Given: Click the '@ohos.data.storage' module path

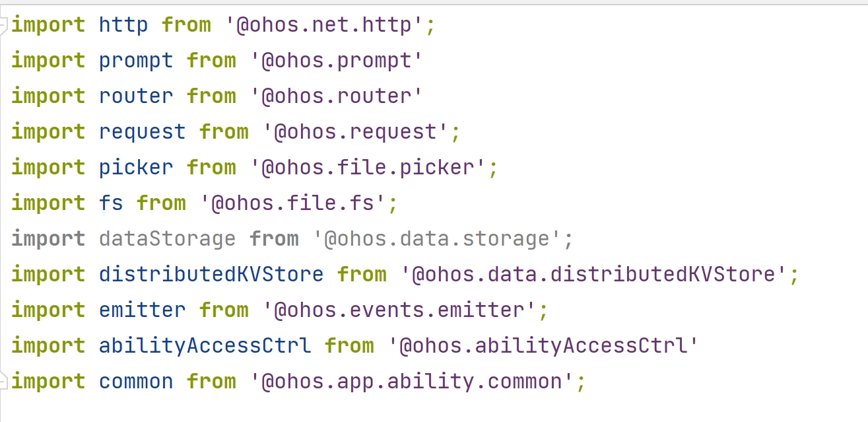Looking at the screenshot, I should [436, 239].
